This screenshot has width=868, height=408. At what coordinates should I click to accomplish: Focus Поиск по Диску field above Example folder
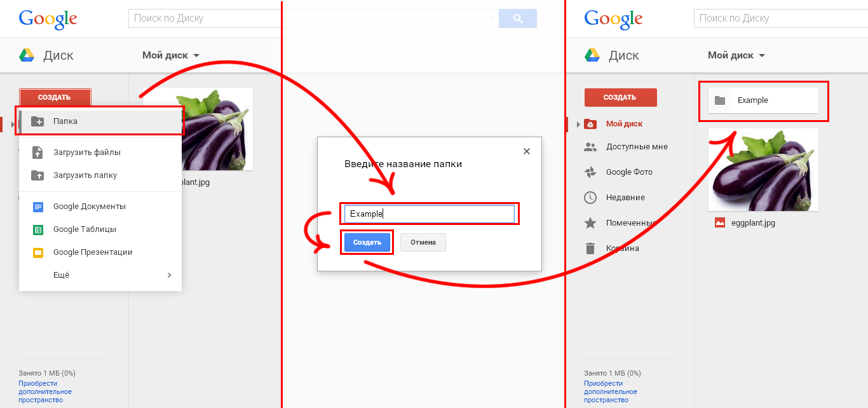pos(781,18)
